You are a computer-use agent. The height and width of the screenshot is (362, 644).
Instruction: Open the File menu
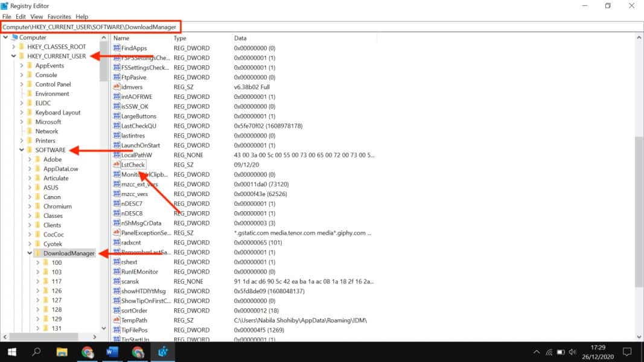click(x=7, y=17)
